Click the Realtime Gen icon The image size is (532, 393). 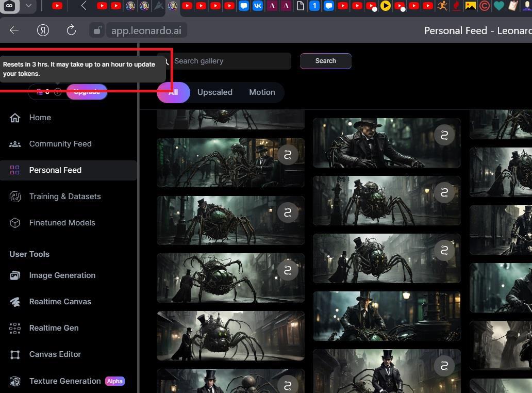click(15, 328)
